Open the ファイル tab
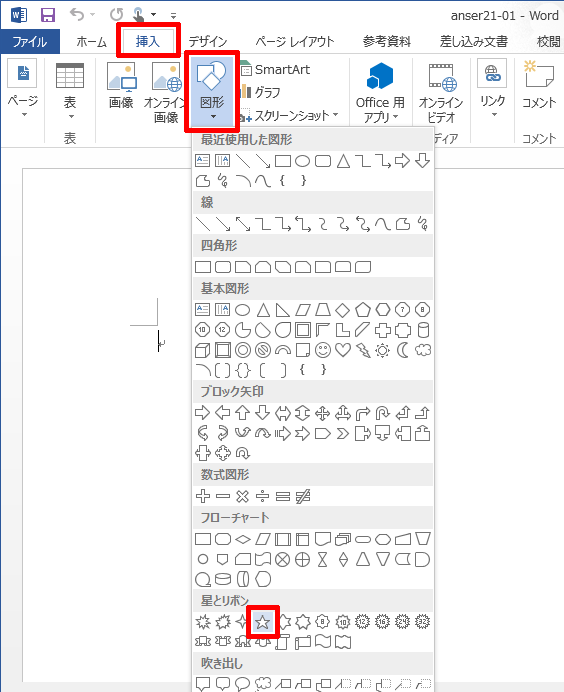Screen dimensions: 564x692 tap(30, 42)
